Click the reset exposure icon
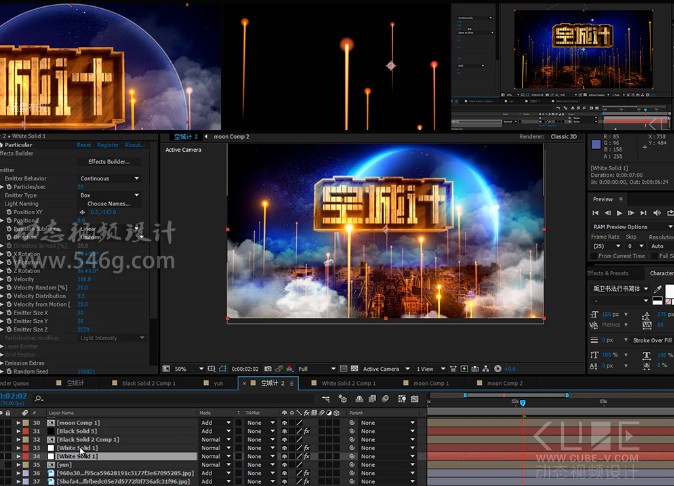The height and width of the screenshot is (486, 674). coord(498,369)
